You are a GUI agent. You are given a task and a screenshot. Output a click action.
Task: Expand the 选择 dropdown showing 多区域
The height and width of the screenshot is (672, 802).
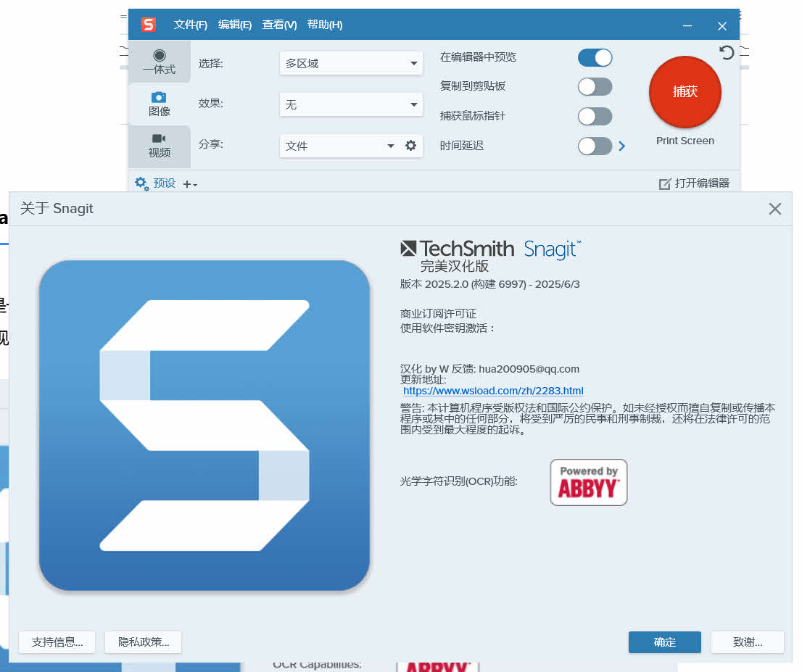click(x=351, y=63)
